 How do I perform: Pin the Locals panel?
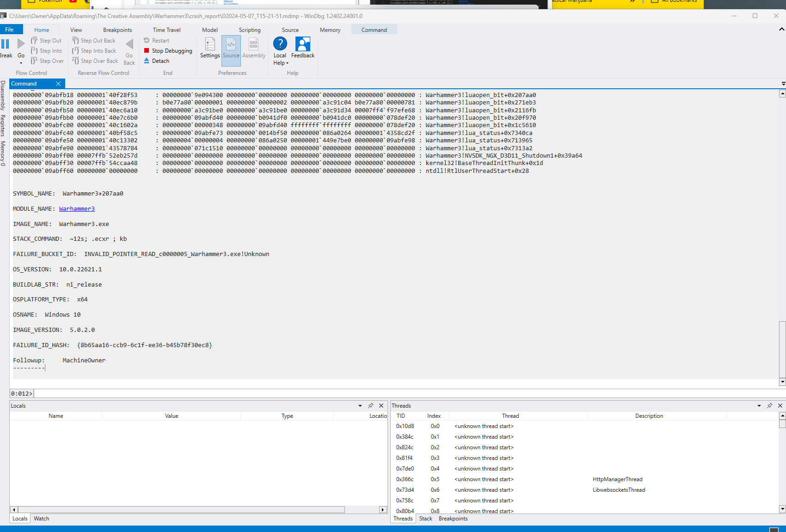point(371,406)
